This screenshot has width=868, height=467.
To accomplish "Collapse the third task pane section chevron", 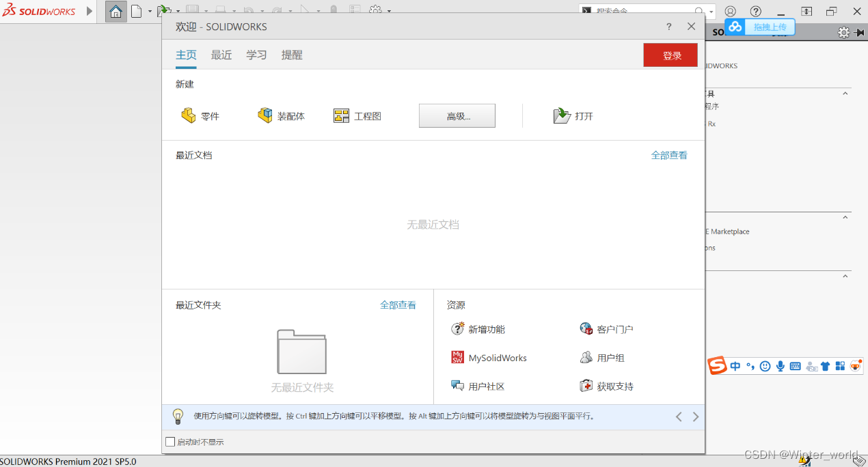I will click(845, 277).
